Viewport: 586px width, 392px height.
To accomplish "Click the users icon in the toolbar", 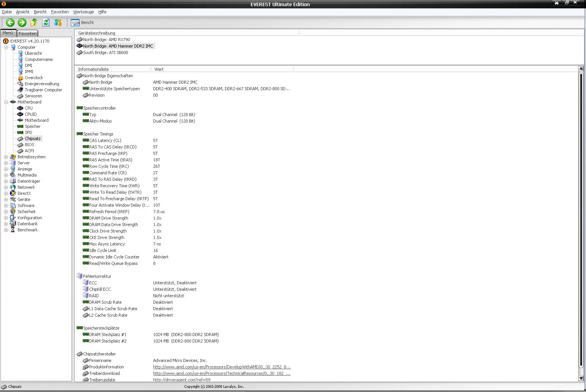I will tap(57, 22).
